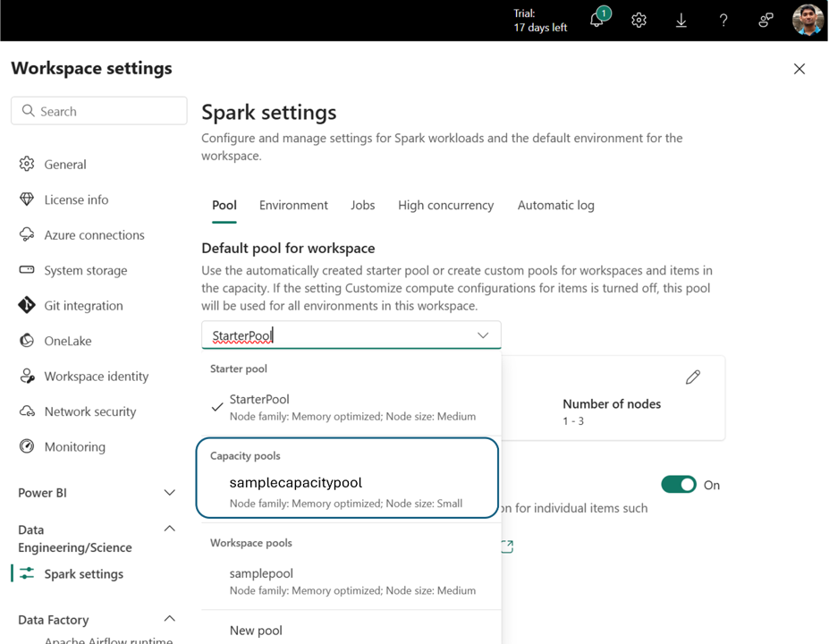829x644 pixels.
Task: Click the download arrow icon
Action: (x=681, y=20)
